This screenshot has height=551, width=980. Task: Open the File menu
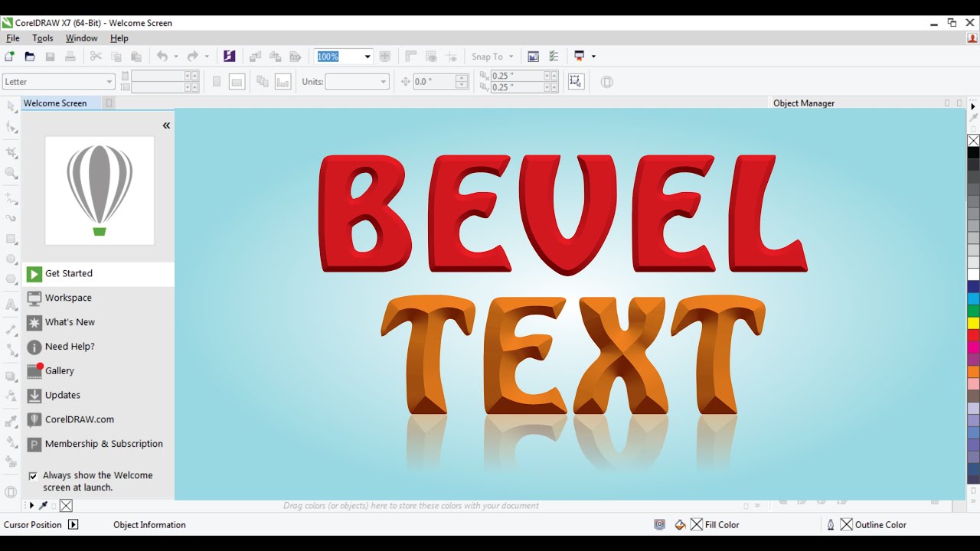coord(13,38)
